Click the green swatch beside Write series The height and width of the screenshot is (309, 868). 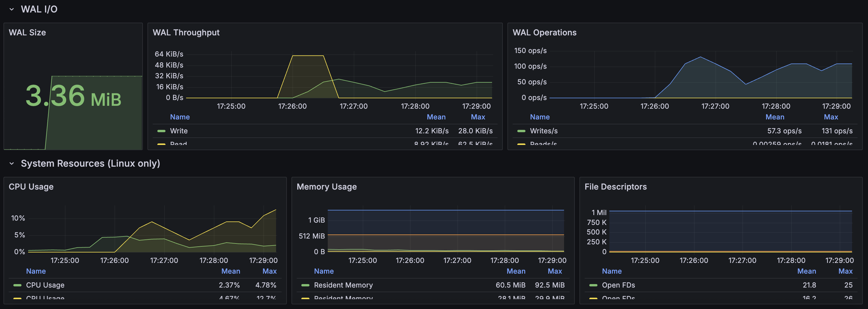pos(161,131)
